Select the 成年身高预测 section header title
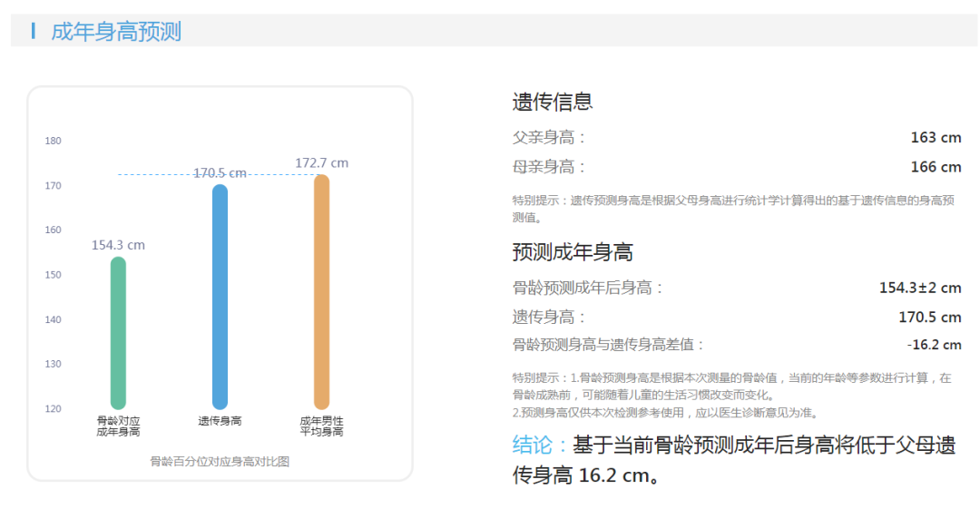The image size is (980, 509). pos(116,32)
